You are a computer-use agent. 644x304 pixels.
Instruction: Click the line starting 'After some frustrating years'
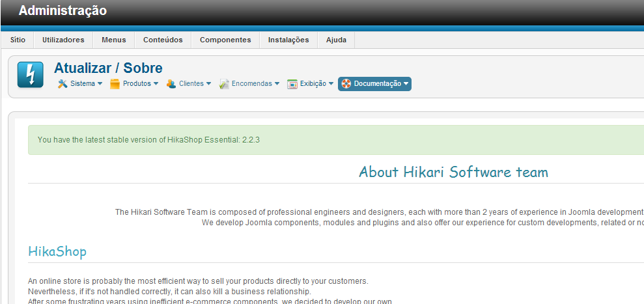[210, 301]
